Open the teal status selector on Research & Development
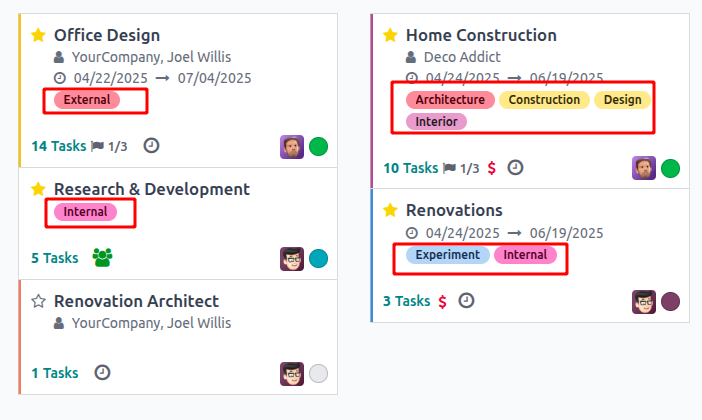This screenshot has height=420, width=702. click(318, 259)
